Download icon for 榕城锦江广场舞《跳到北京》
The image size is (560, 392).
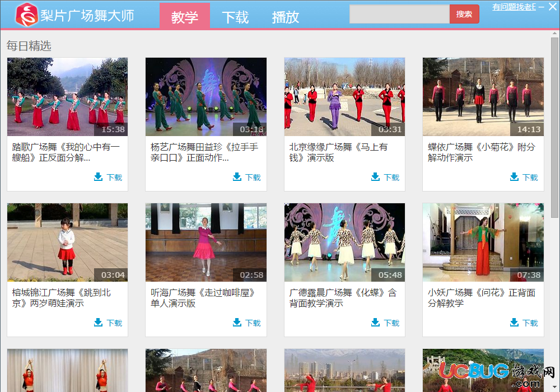[98, 323]
